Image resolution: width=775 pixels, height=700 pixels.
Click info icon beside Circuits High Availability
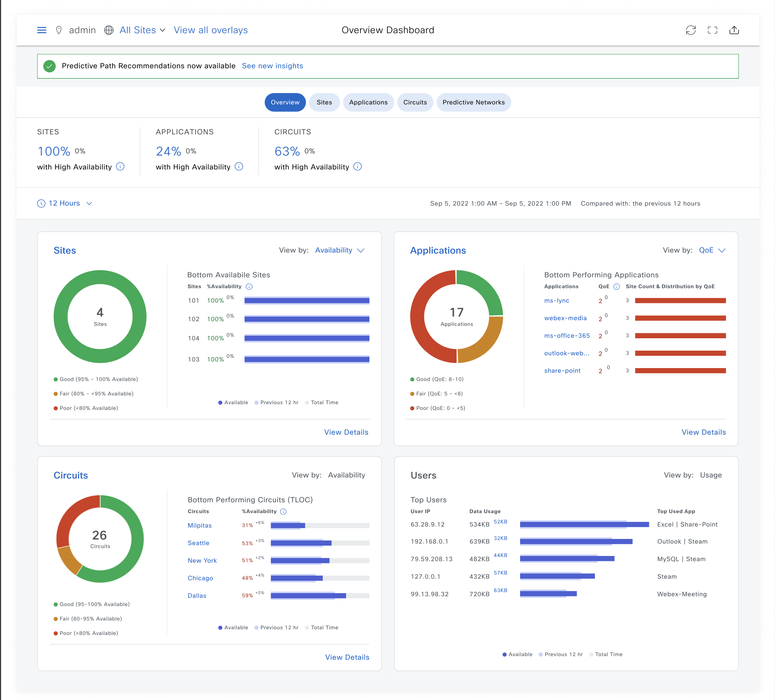pos(357,166)
